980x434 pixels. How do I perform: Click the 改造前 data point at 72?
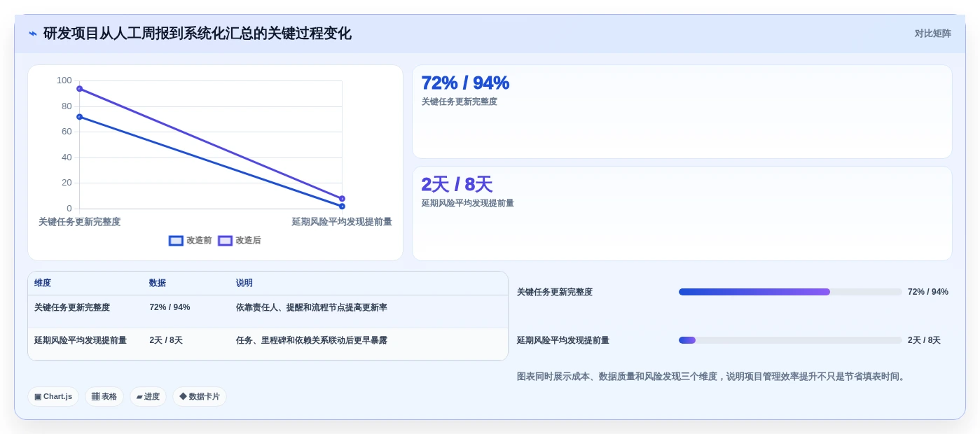[79, 117]
